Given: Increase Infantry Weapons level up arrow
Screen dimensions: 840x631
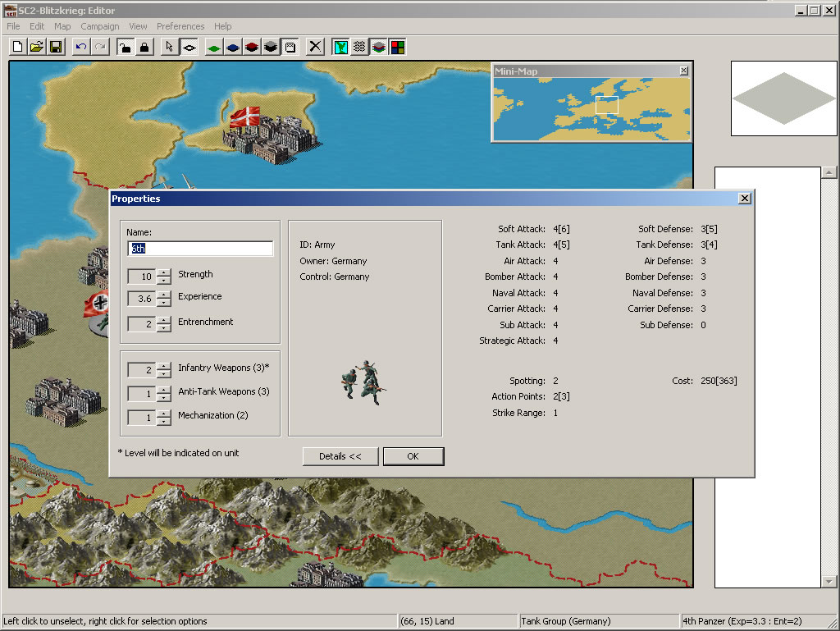Looking at the screenshot, I should (x=164, y=366).
